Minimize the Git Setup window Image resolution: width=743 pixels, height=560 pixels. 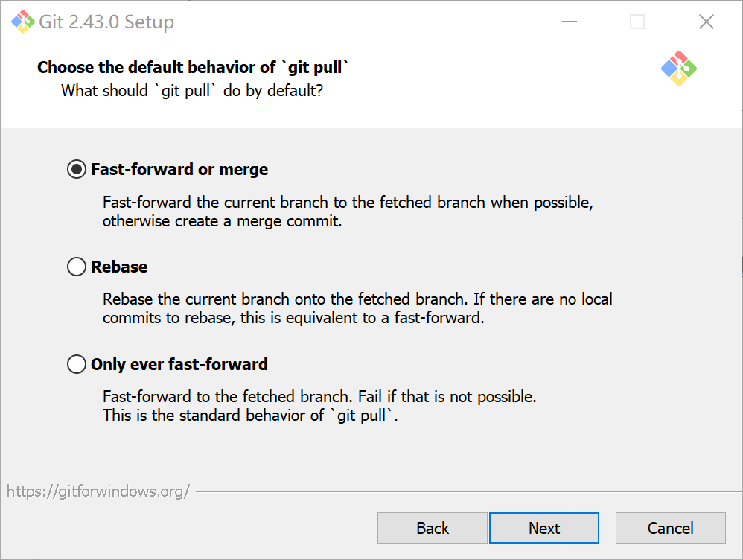[x=568, y=22]
